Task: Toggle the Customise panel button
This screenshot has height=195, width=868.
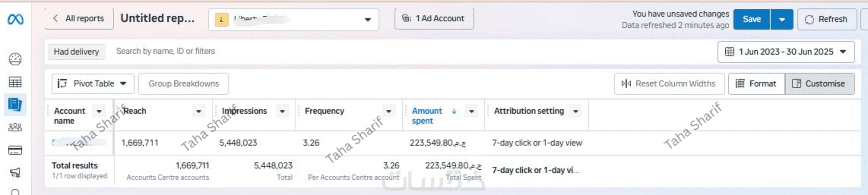Action: (819, 84)
